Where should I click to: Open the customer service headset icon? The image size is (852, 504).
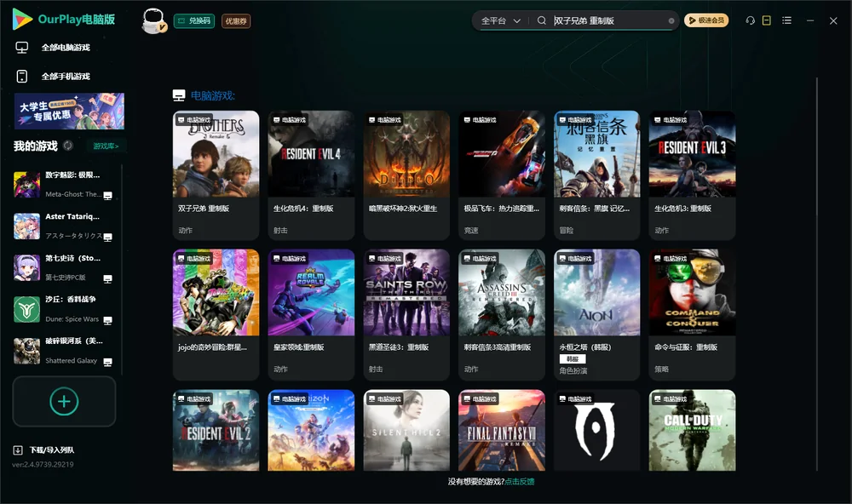tap(751, 20)
